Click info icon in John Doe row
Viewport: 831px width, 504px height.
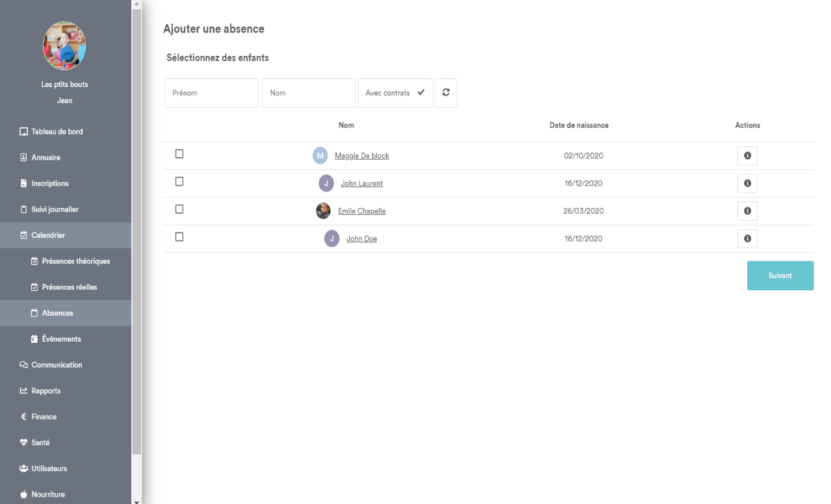tap(747, 239)
